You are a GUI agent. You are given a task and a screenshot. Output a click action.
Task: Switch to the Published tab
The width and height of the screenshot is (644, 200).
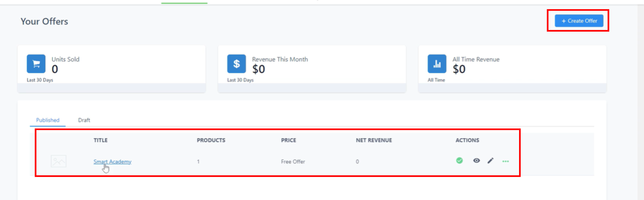point(48,120)
